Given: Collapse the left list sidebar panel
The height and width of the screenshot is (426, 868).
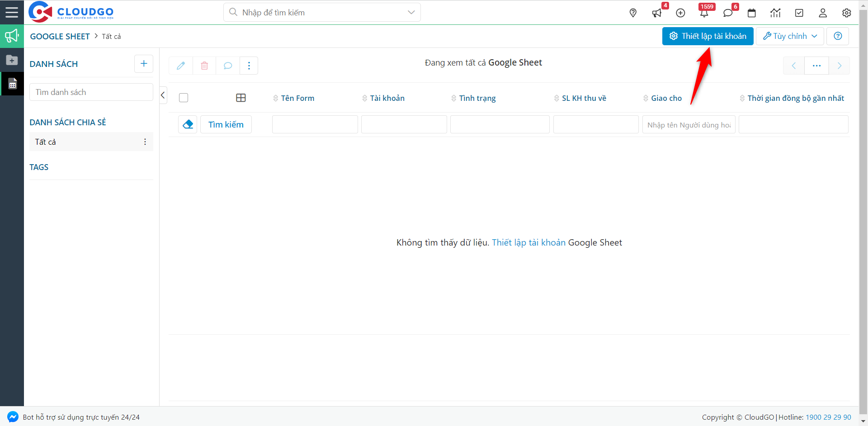Looking at the screenshot, I should (x=163, y=95).
